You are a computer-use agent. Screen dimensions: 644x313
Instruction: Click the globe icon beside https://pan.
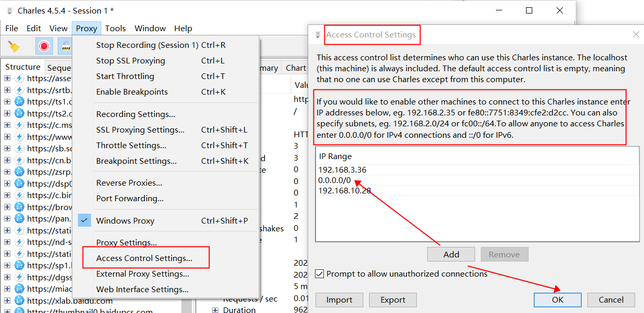click(x=20, y=218)
